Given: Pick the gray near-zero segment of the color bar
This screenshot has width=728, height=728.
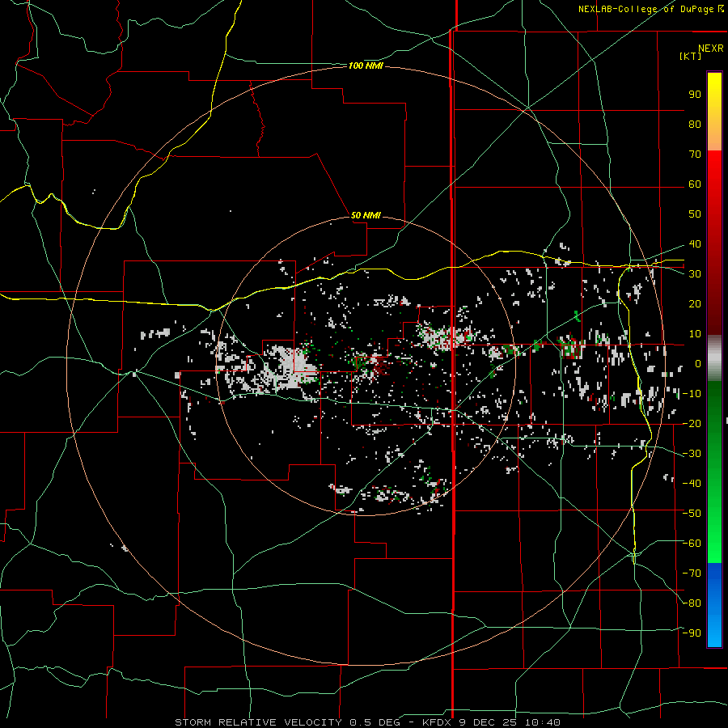Looking at the screenshot, I should tap(714, 358).
